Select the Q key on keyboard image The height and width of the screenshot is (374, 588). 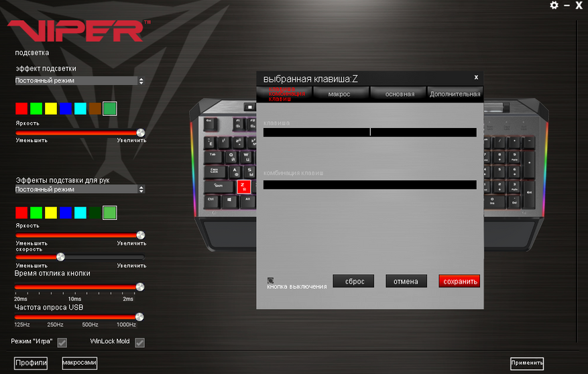(231, 157)
